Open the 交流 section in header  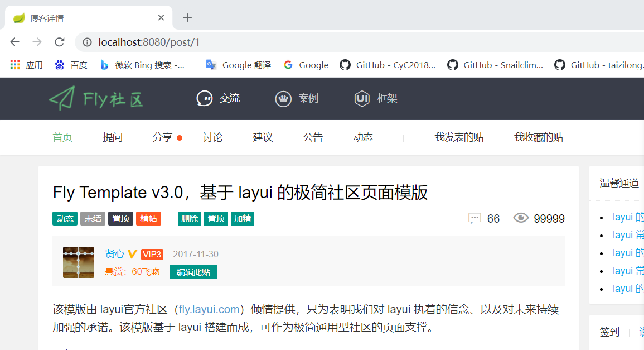point(218,98)
